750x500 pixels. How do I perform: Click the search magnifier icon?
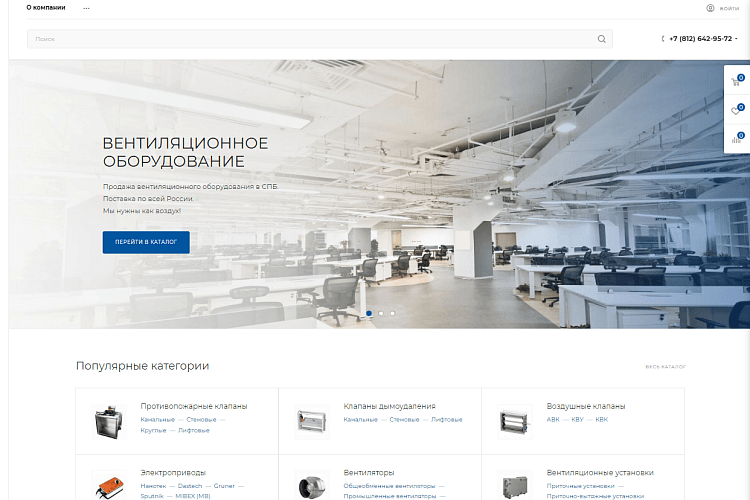tap(601, 39)
